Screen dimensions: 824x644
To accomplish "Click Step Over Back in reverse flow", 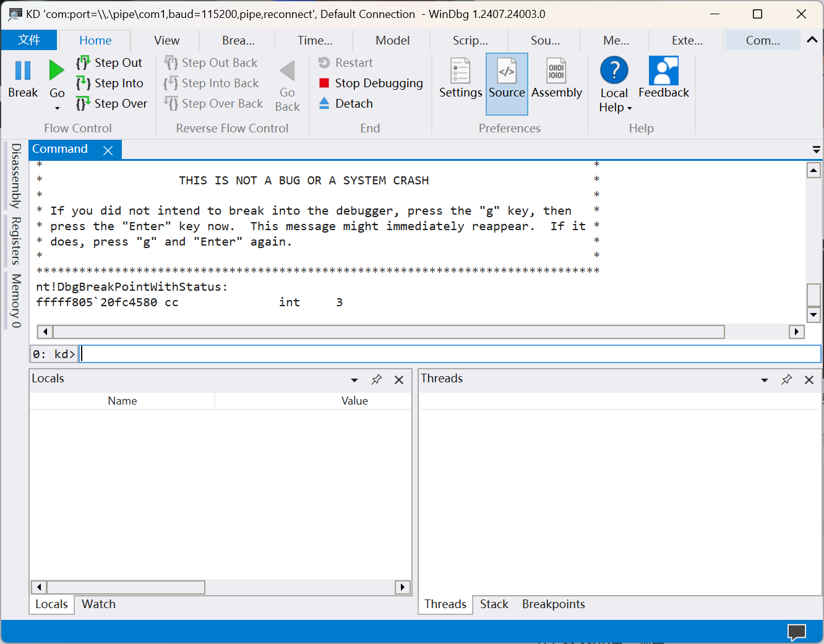I will pos(213,103).
